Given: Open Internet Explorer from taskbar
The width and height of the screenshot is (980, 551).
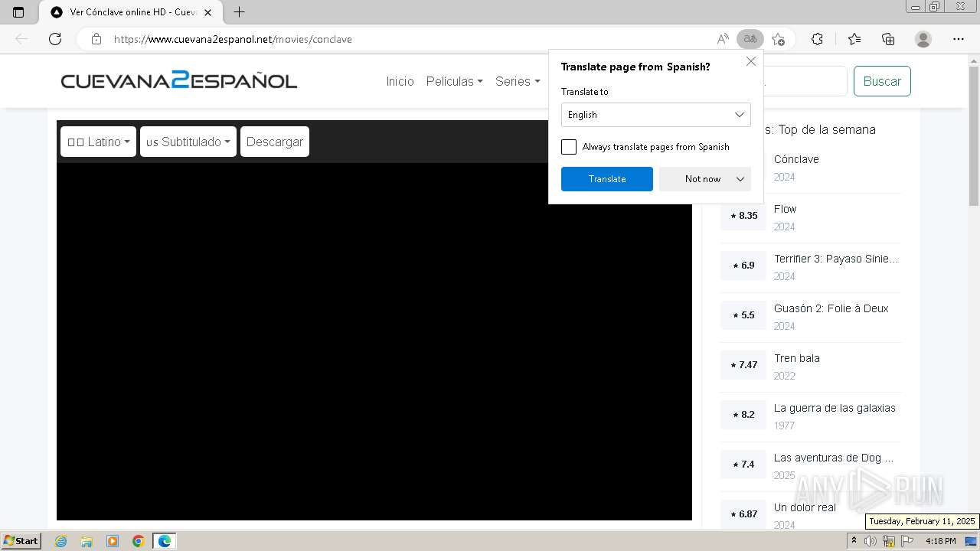Looking at the screenshot, I should (60, 541).
